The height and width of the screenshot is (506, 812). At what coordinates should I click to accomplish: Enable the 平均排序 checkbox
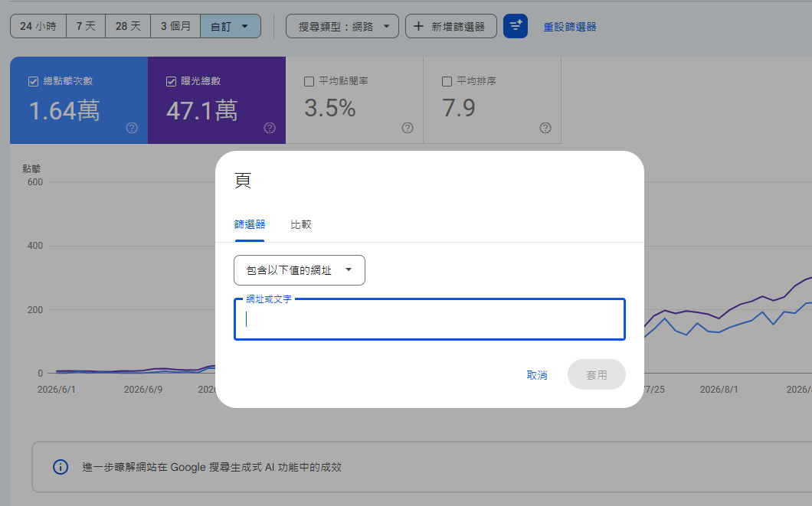[x=447, y=82]
